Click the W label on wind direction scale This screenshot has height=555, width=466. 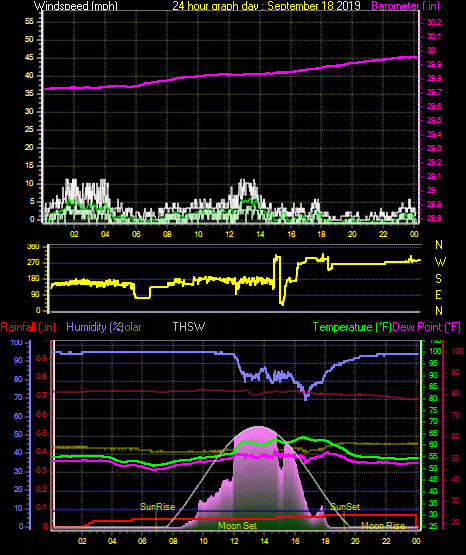tap(440, 262)
